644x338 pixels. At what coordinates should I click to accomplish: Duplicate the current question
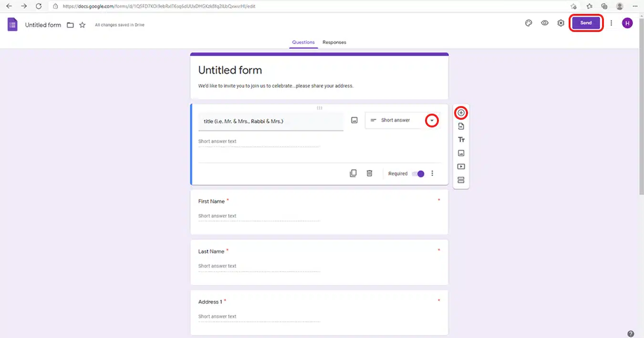click(353, 173)
